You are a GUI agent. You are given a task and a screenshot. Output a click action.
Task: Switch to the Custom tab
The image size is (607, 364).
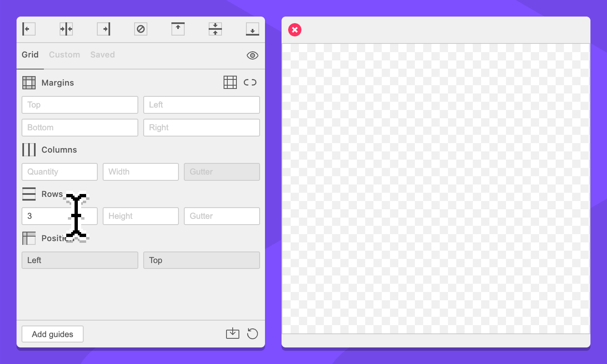[65, 55]
